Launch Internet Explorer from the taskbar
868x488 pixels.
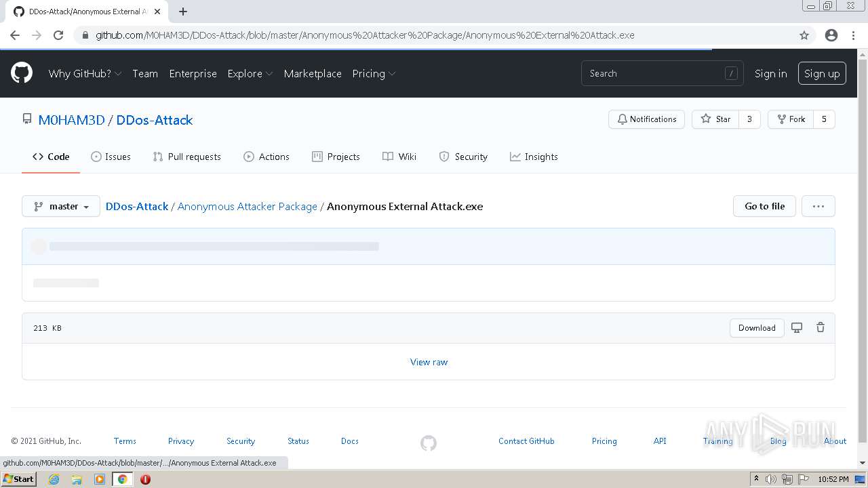(x=54, y=479)
